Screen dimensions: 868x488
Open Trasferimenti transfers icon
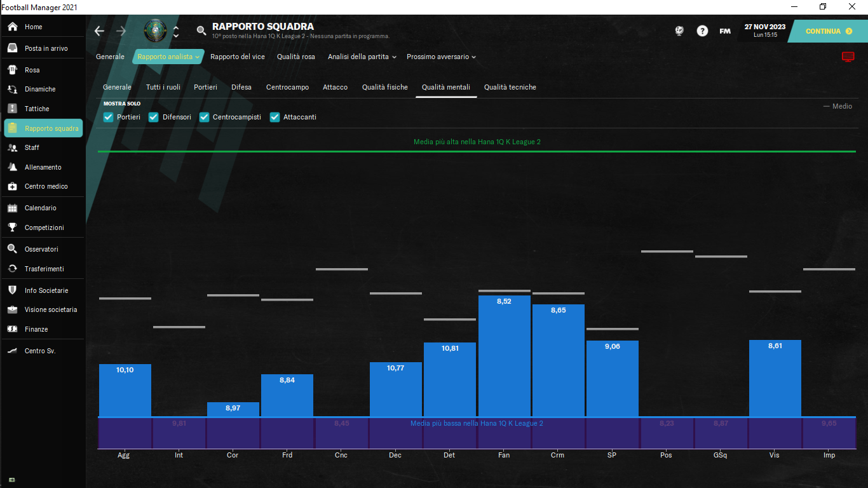[12, 269]
